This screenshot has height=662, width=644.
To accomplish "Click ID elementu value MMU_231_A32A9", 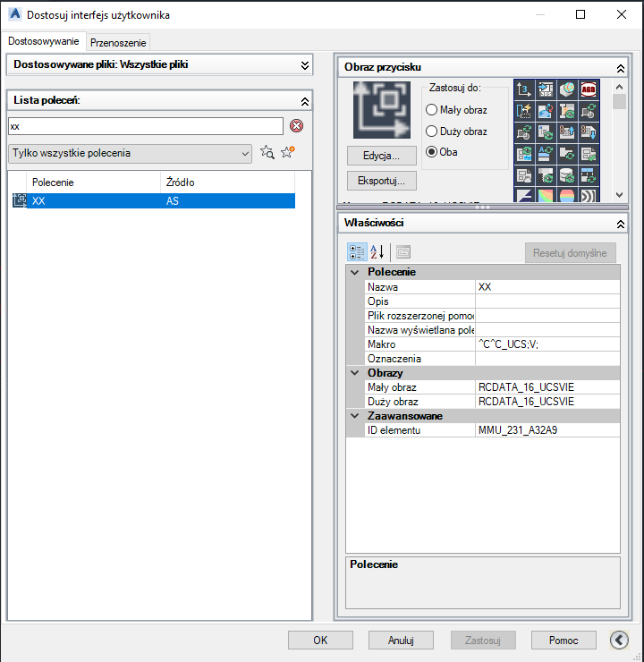I will (547, 430).
